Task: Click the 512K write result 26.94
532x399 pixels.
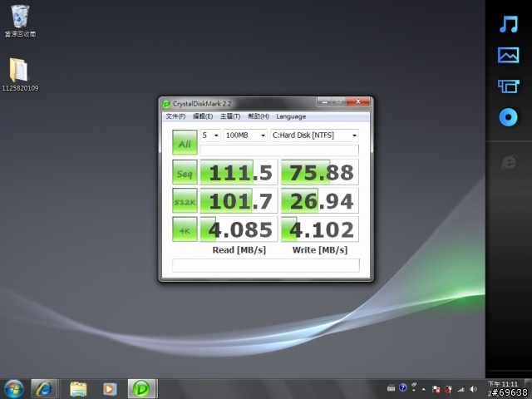Action: tap(320, 201)
